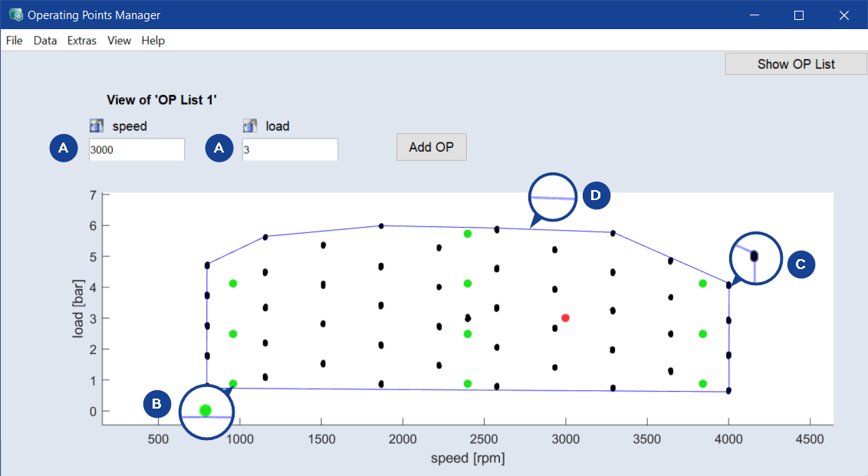Click the Operating Points Manager title bar icon

point(15,15)
